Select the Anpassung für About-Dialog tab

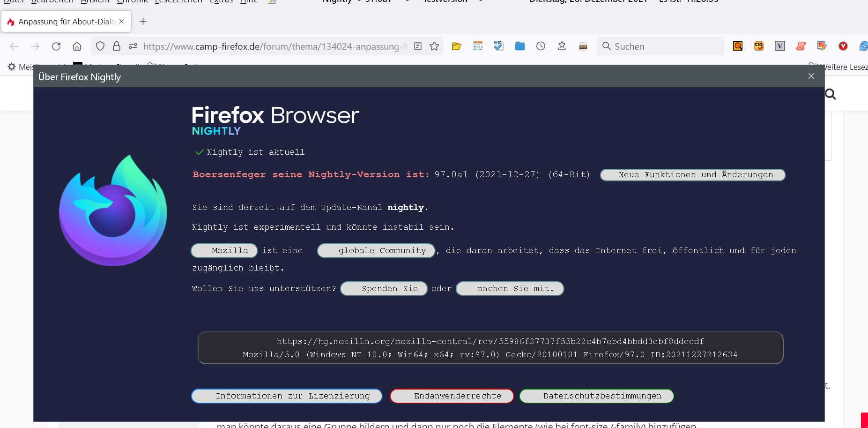point(66,22)
